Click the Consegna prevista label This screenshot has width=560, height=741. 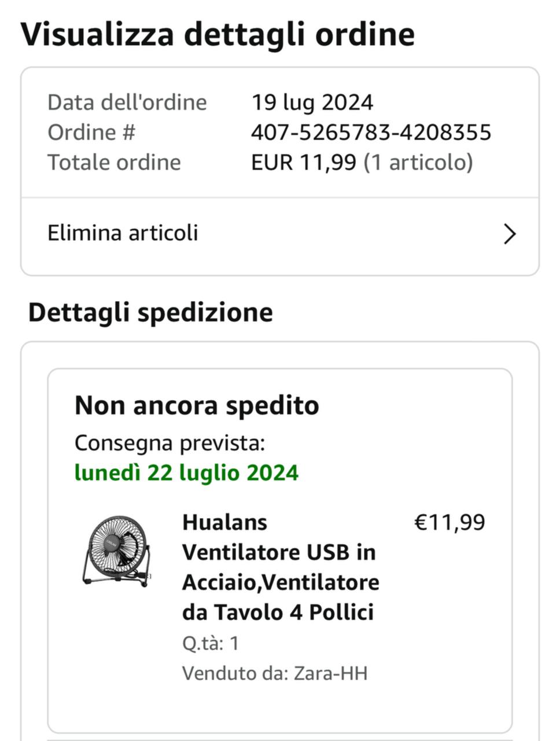(170, 443)
